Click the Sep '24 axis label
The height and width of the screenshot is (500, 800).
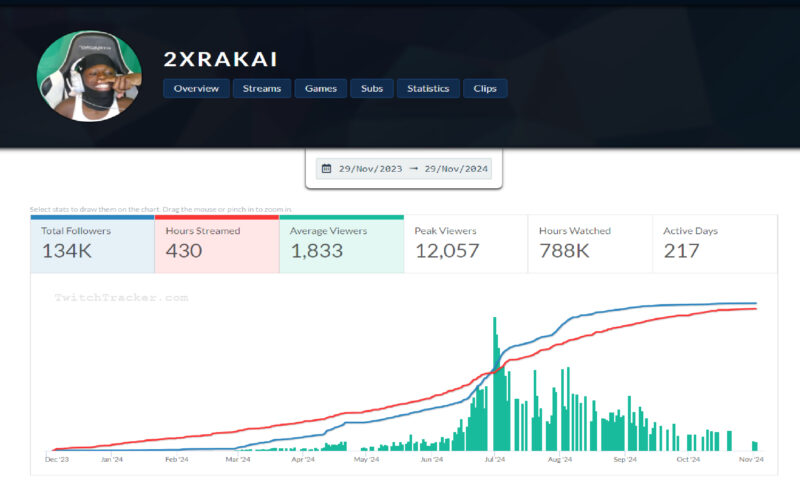(x=625, y=459)
